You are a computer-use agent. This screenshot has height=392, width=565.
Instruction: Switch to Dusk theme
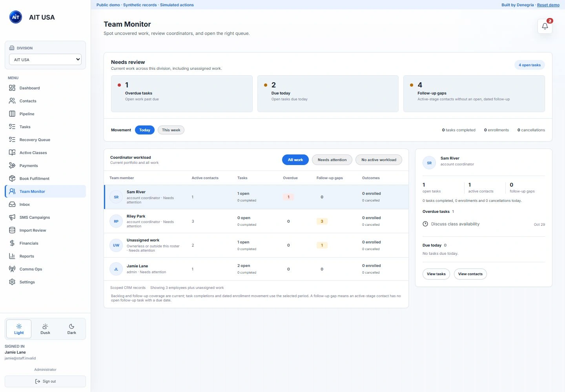click(45, 329)
